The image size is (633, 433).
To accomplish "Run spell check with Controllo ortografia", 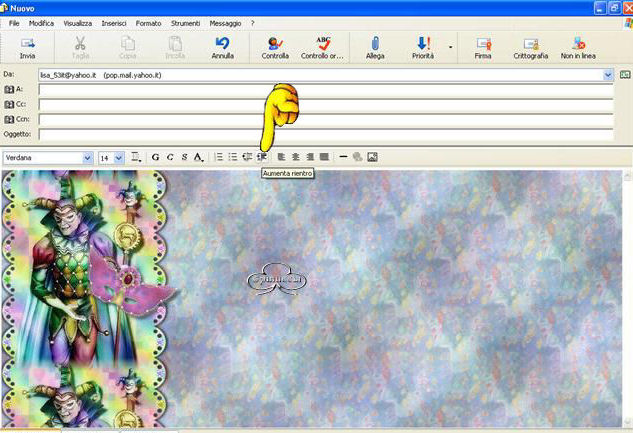I will pos(322,48).
